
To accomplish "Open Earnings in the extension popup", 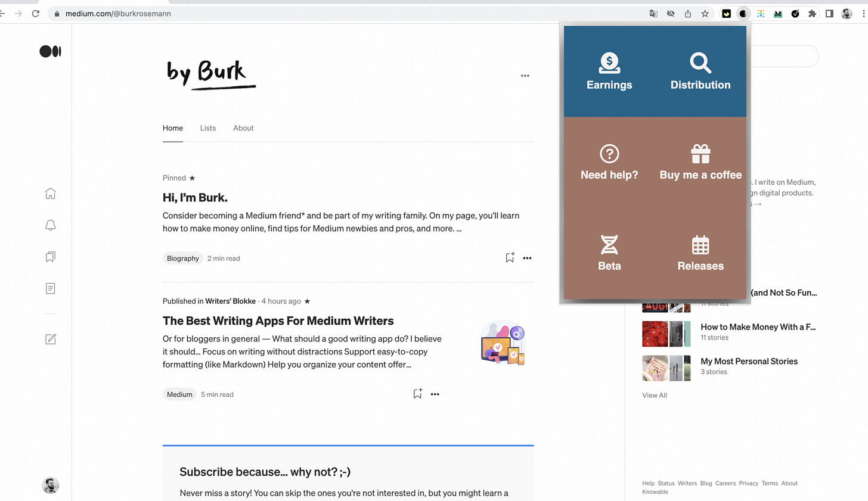I will click(609, 71).
